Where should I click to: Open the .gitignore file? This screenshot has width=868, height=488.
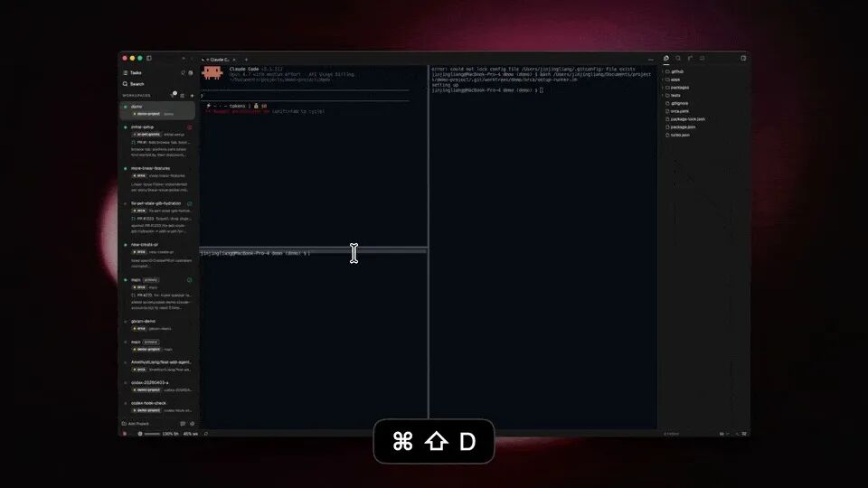click(677, 103)
